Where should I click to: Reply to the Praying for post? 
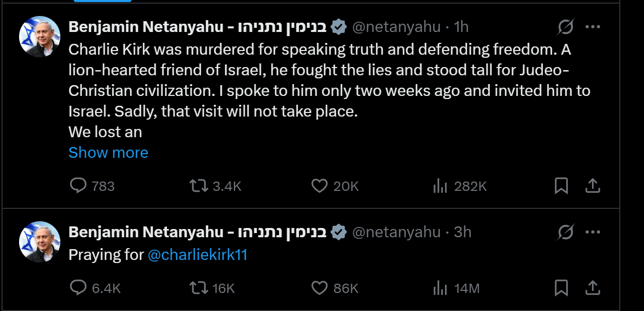(78, 288)
